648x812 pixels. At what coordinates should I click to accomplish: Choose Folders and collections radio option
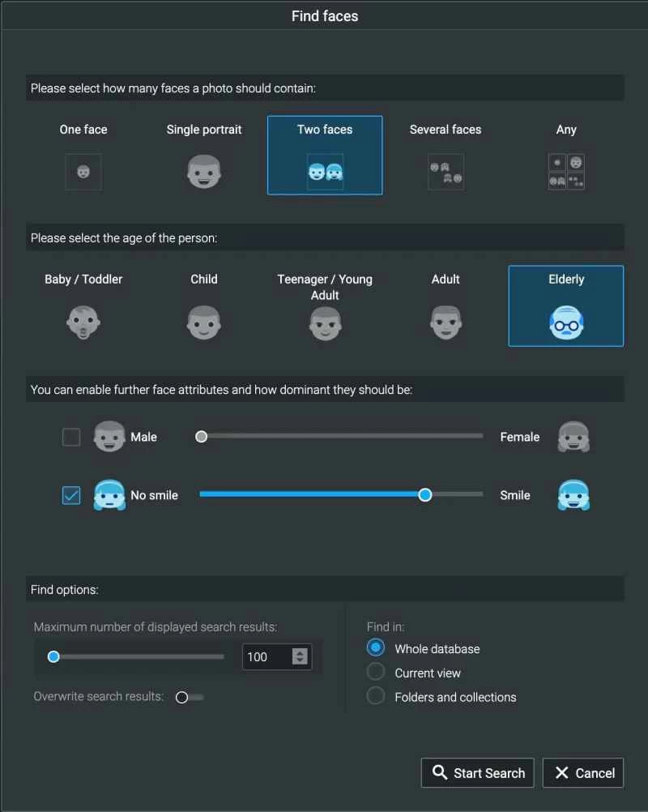tap(376, 696)
